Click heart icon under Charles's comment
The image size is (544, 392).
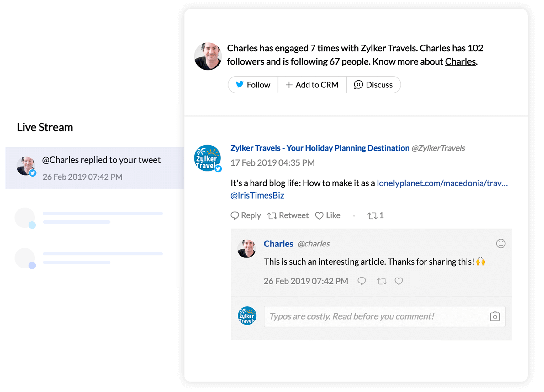pos(399,281)
